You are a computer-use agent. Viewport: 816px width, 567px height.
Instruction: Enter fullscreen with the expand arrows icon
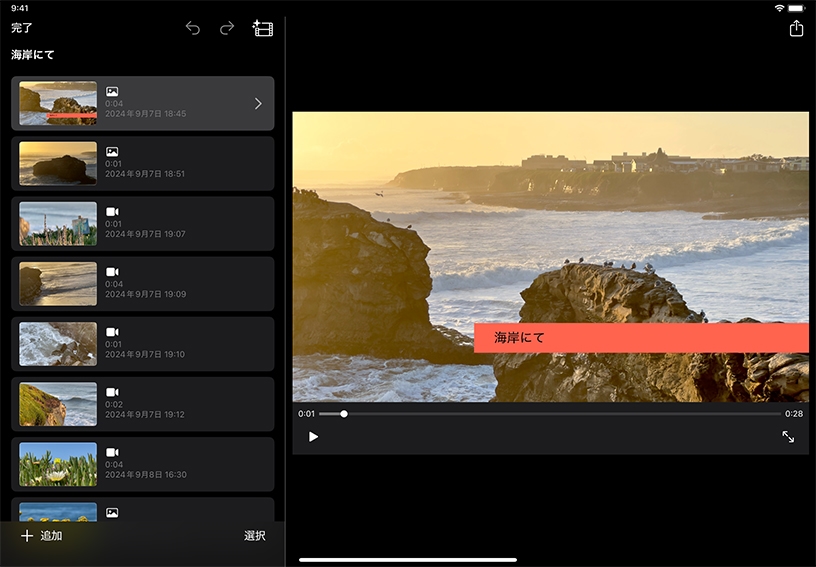(x=788, y=437)
